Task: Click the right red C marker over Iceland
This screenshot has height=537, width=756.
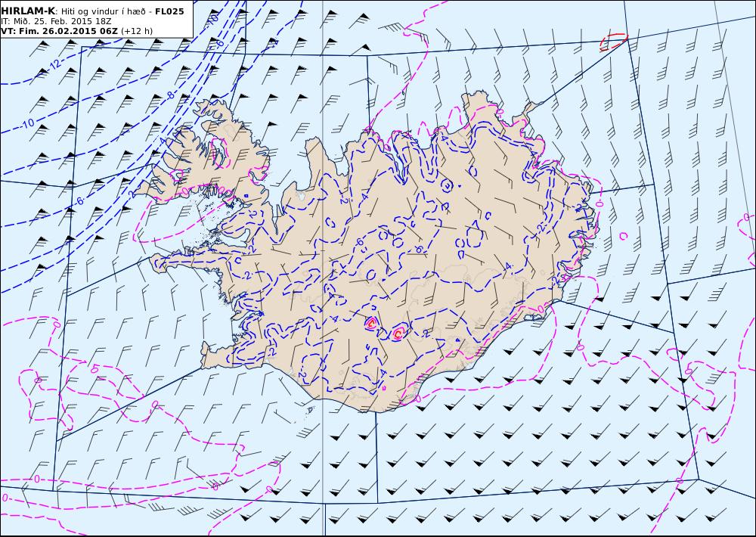Action: 398,334
